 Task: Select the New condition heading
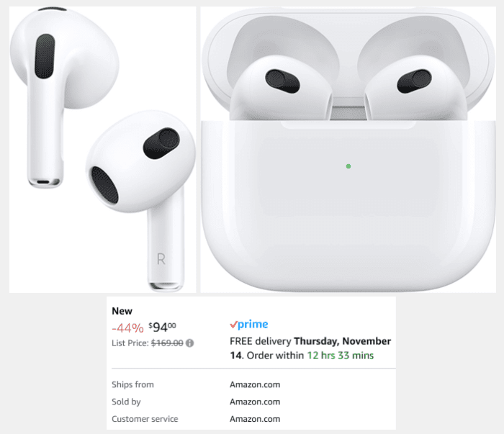(x=122, y=311)
